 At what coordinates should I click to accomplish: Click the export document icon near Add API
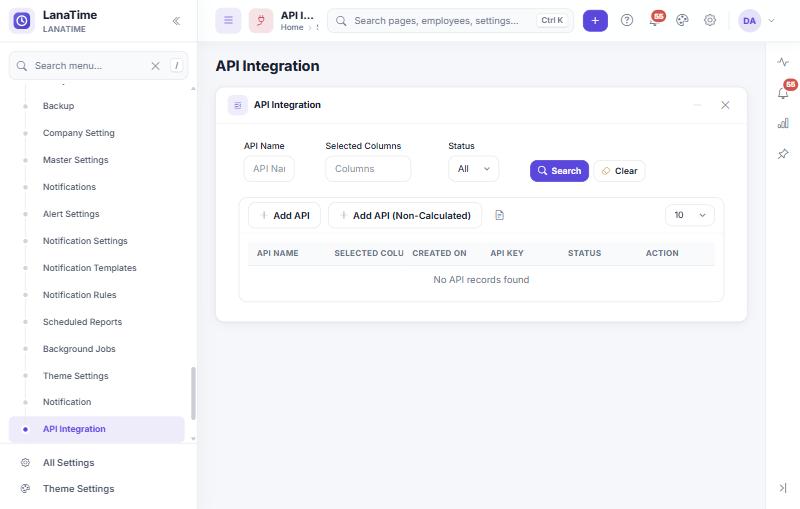499,215
